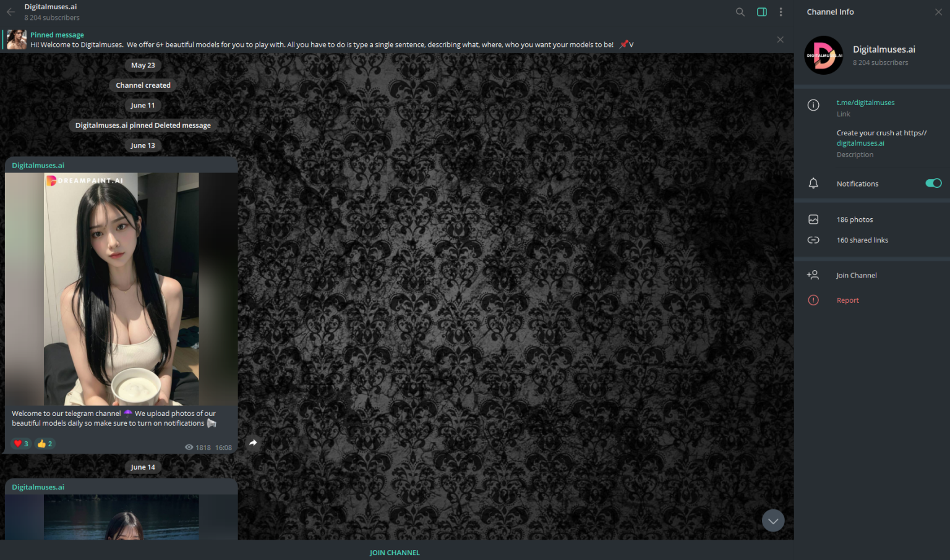
Task: Open the three-dot more options menu
Action: point(781,12)
